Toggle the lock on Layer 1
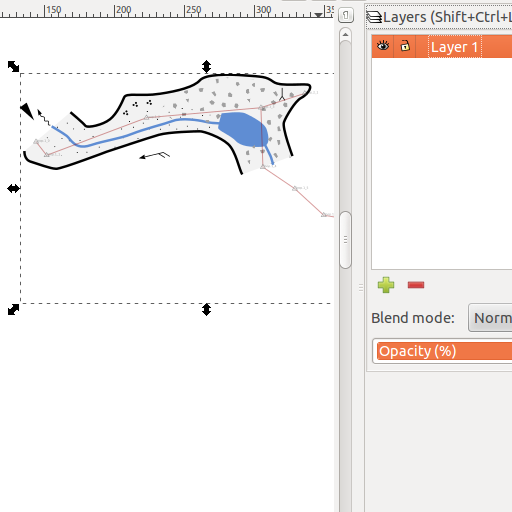 point(405,46)
